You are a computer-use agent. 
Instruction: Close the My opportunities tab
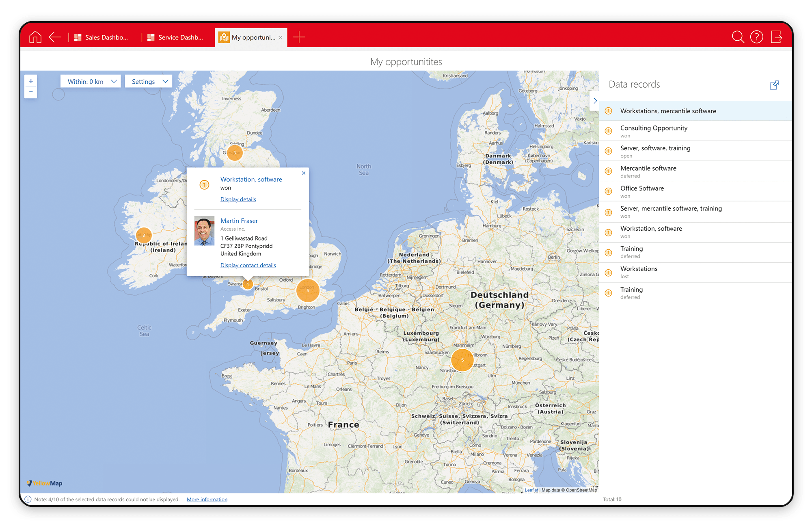pyautogui.click(x=280, y=37)
